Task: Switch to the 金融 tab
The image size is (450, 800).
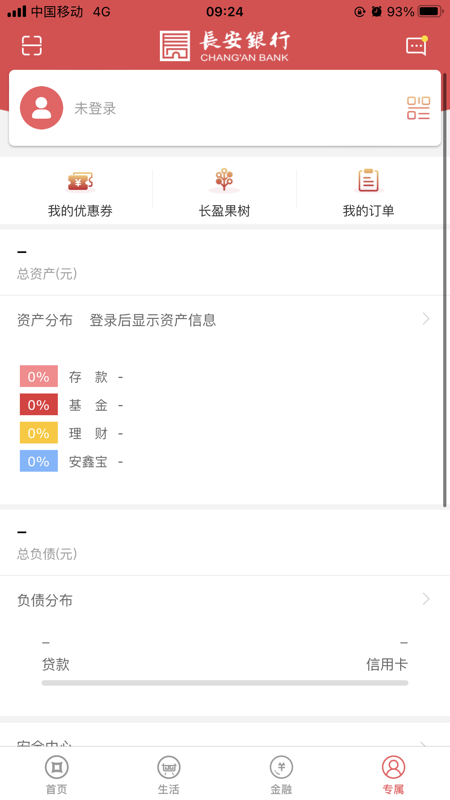Action: pyautogui.click(x=281, y=774)
